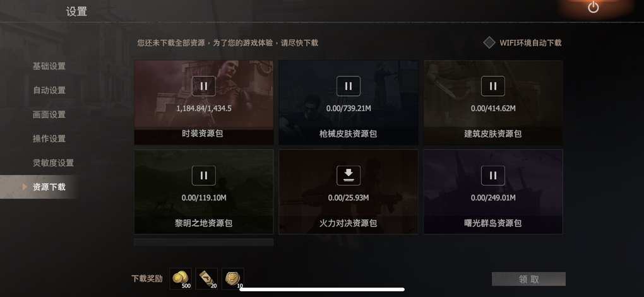Go to 操作设置 tab
This screenshot has width=644, height=297.
49,139
